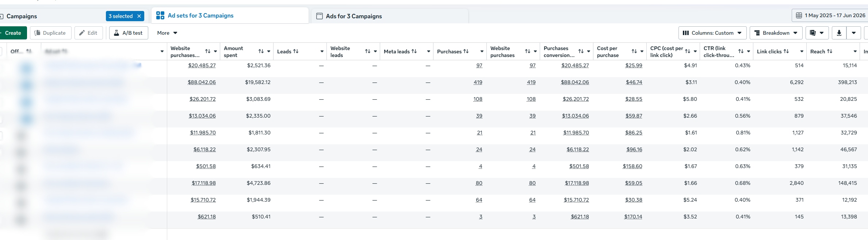Sort by Leads column
This screenshot has height=240, width=868.
point(296,52)
